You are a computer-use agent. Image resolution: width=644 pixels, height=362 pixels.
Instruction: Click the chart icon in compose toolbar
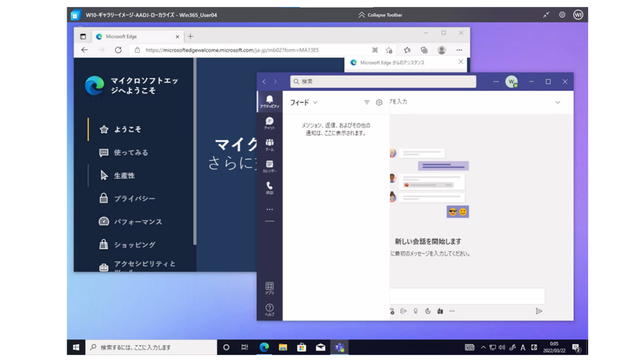(440, 311)
